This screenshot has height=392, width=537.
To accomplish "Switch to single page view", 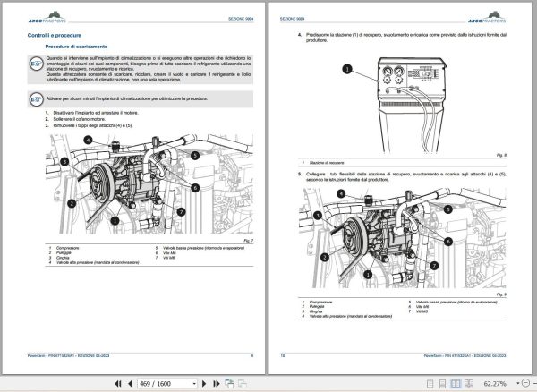I will coord(430,384).
